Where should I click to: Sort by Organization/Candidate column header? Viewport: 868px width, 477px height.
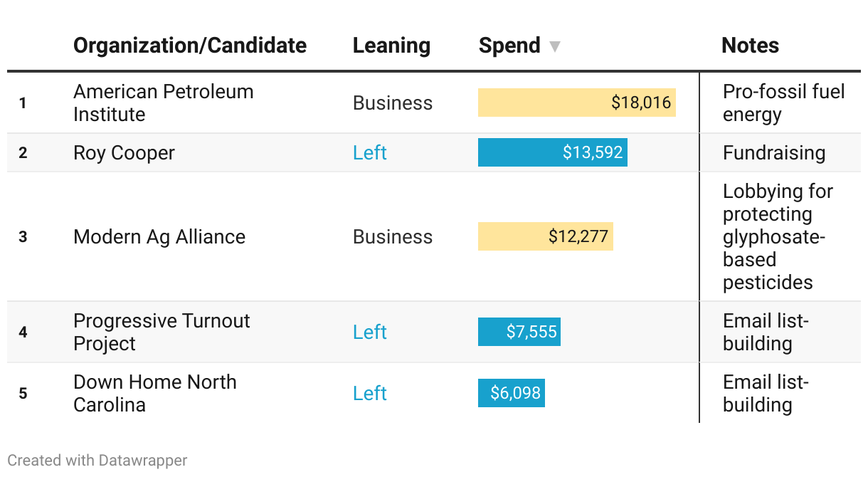(x=190, y=46)
